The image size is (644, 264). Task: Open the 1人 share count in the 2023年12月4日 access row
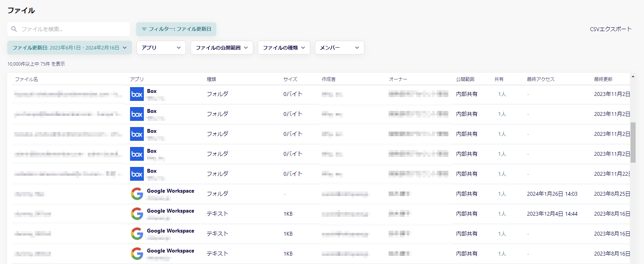502,214
